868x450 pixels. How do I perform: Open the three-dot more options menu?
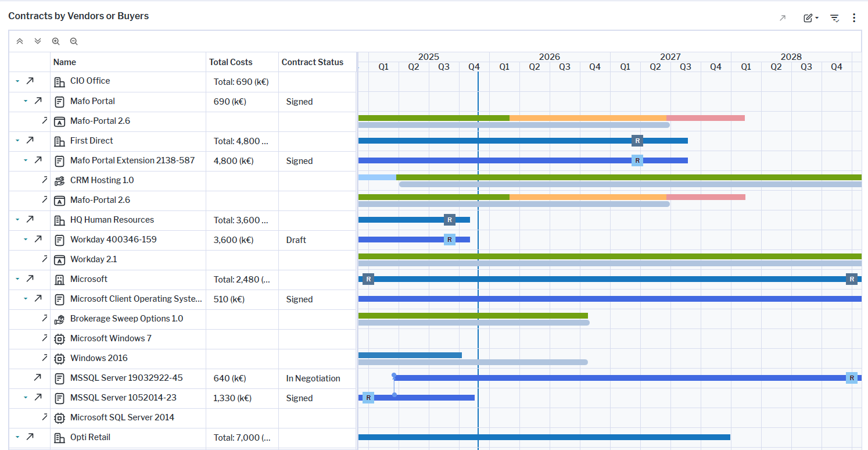854,18
